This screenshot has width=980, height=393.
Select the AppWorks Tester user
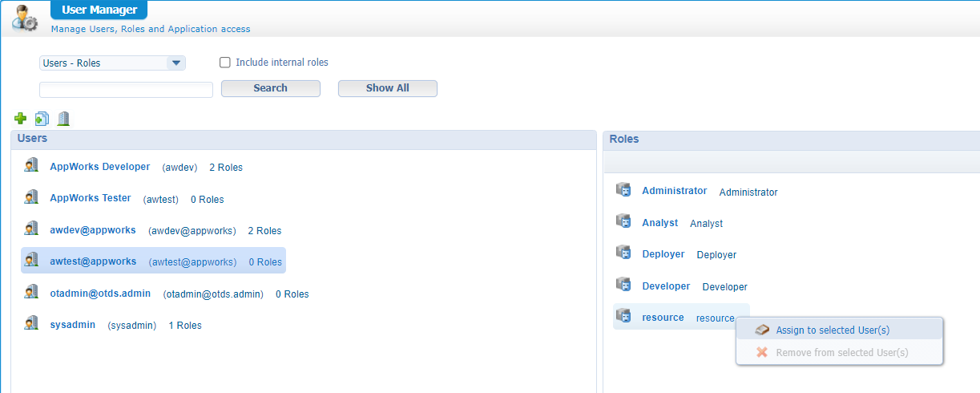pos(91,198)
